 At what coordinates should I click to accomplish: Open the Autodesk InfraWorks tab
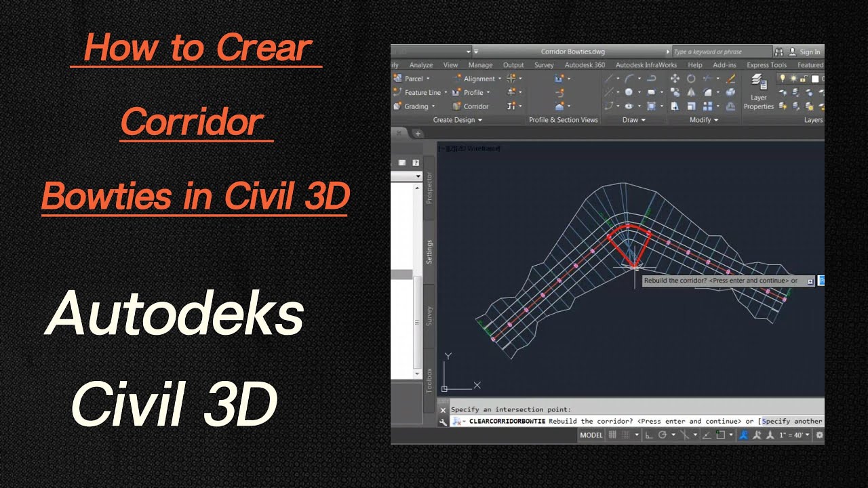[x=646, y=65]
